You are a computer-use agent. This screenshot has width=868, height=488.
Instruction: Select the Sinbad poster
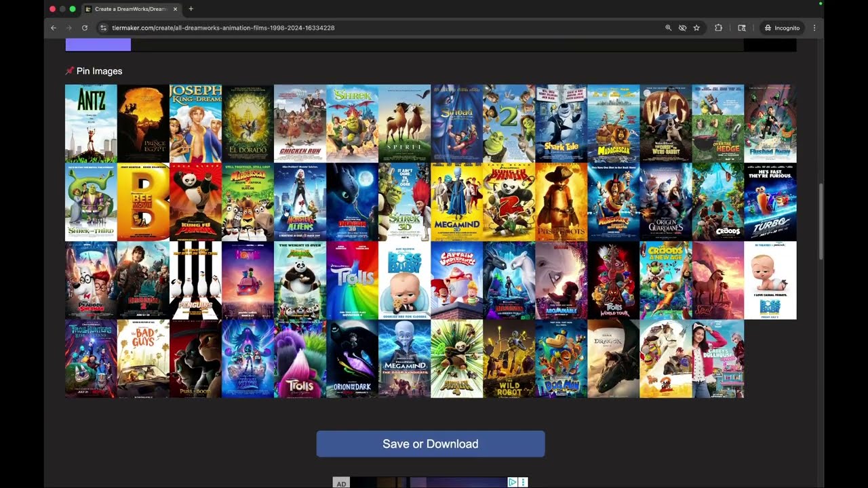pos(456,123)
